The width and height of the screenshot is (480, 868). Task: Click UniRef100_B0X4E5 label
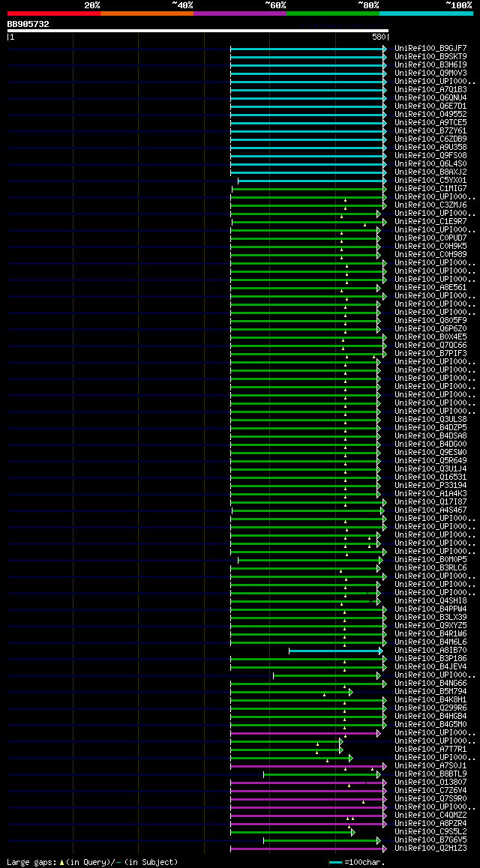click(430, 337)
